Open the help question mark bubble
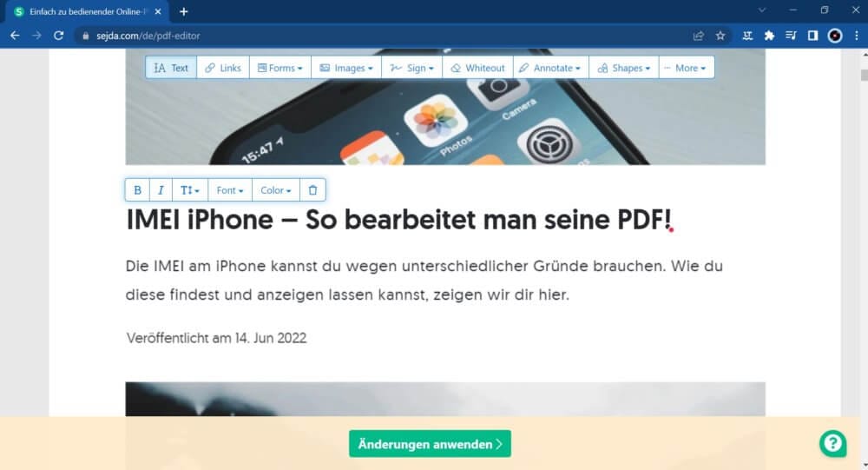 pos(832,443)
